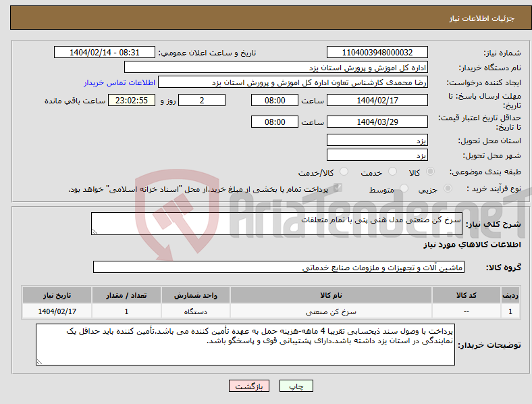Click the request creator رضا محمدی field
Image resolution: width=532 pixels, height=404 pixels.
(293, 82)
